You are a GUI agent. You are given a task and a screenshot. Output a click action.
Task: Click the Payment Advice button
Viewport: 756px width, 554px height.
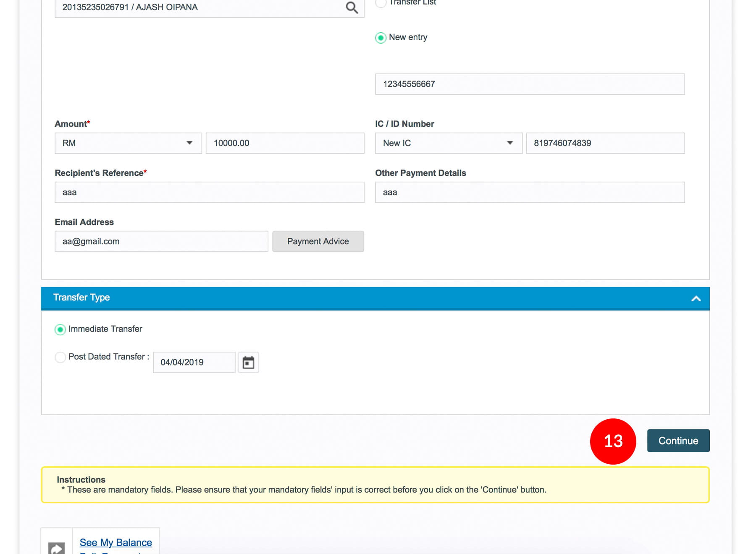click(x=318, y=241)
